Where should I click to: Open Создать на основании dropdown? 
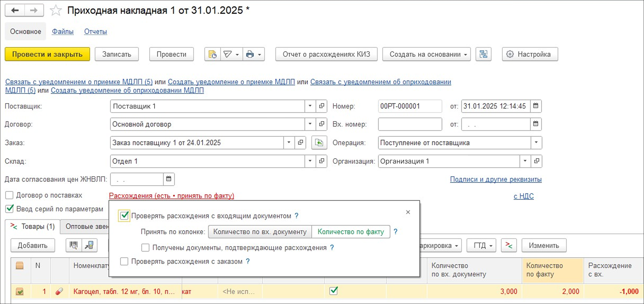pos(426,54)
